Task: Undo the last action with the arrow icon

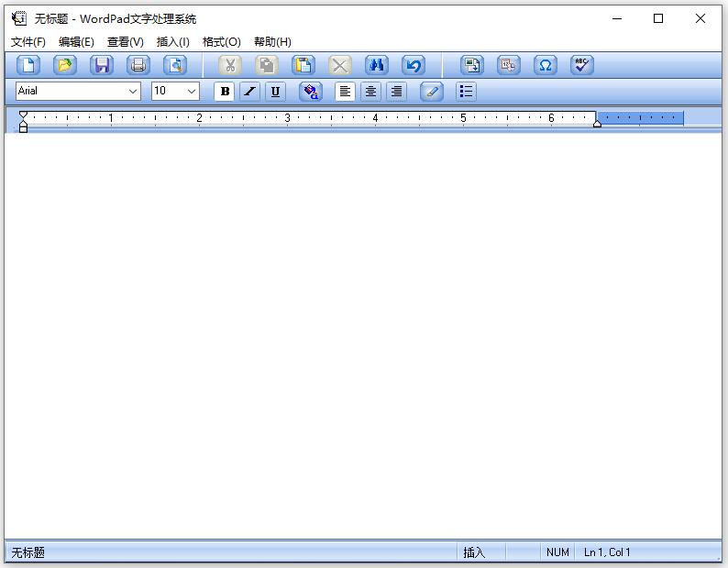Action: pyautogui.click(x=414, y=65)
